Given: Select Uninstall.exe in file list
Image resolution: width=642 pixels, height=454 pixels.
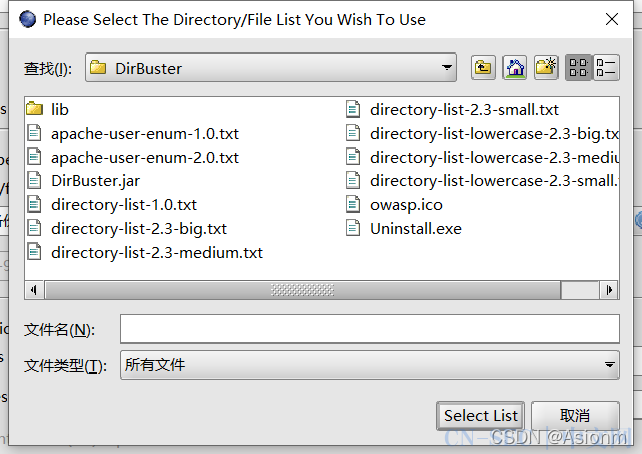Looking at the screenshot, I should 415,229.
